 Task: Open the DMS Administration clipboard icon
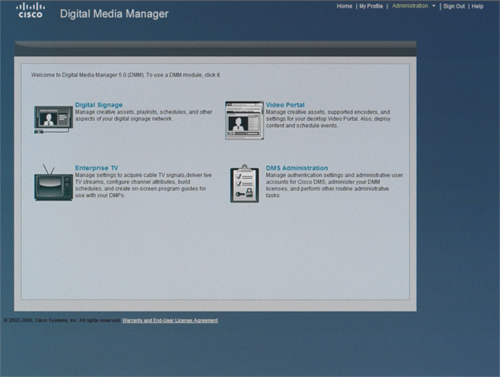(x=244, y=183)
